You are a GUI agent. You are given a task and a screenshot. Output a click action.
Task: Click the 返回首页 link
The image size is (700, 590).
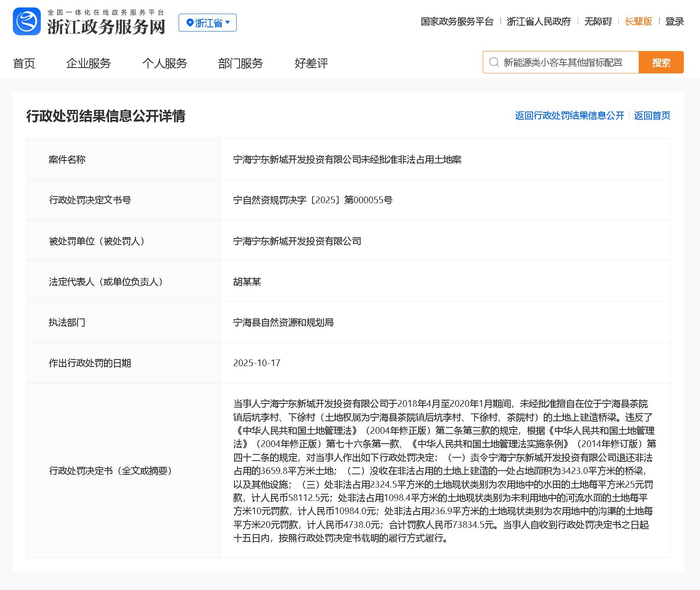click(652, 116)
